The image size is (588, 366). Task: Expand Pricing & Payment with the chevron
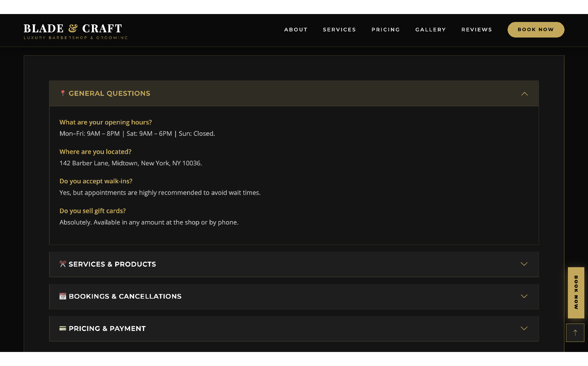point(524,328)
